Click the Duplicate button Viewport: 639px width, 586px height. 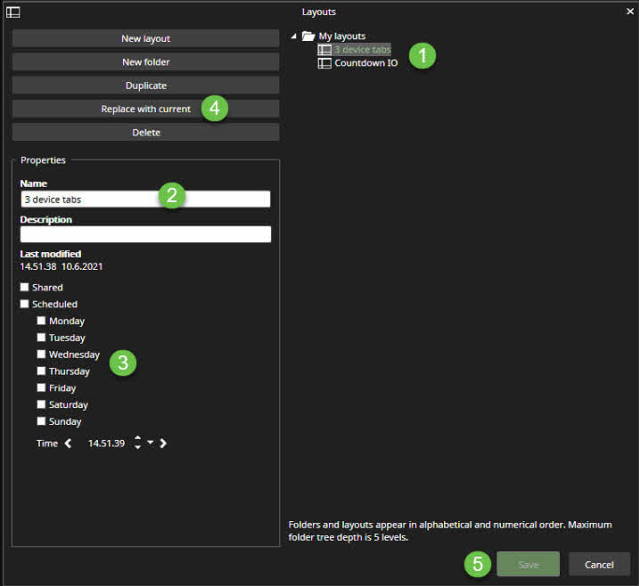click(x=145, y=85)
